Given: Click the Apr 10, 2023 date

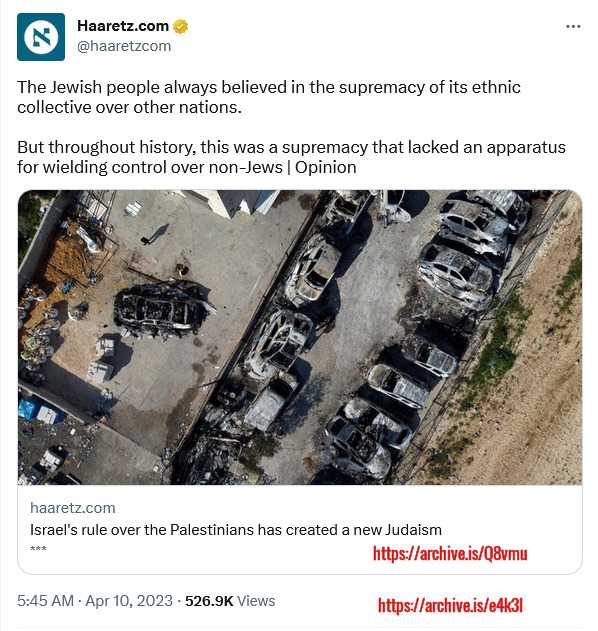Looking at the screenshot, I should (129, 601).
